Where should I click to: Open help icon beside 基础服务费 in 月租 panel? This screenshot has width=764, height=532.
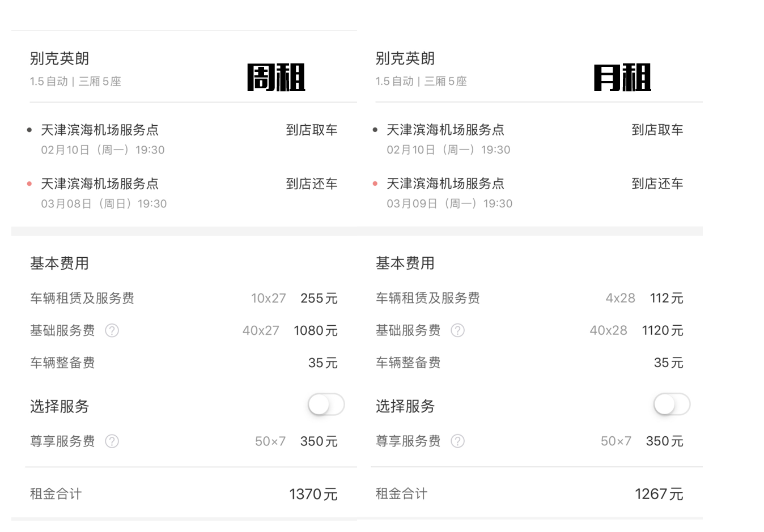pos(457,330)
